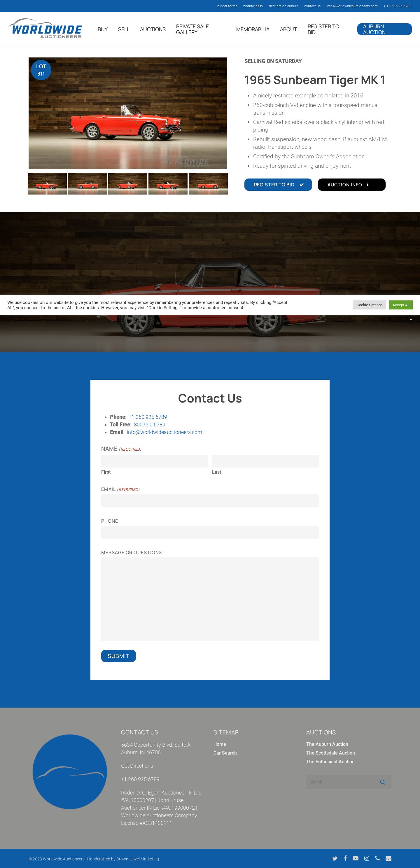Screen dimensions: 420x868
Task: Open the Get Directions link
Action: pos(137,766)
